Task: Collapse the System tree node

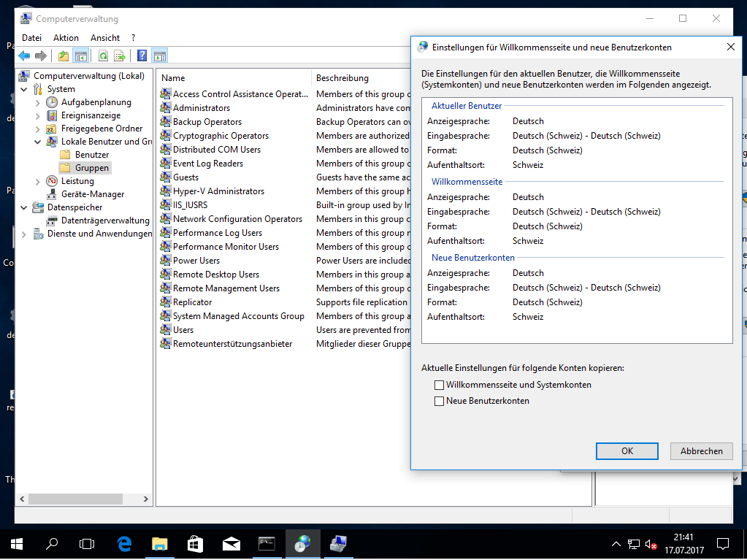Action: 24,89
